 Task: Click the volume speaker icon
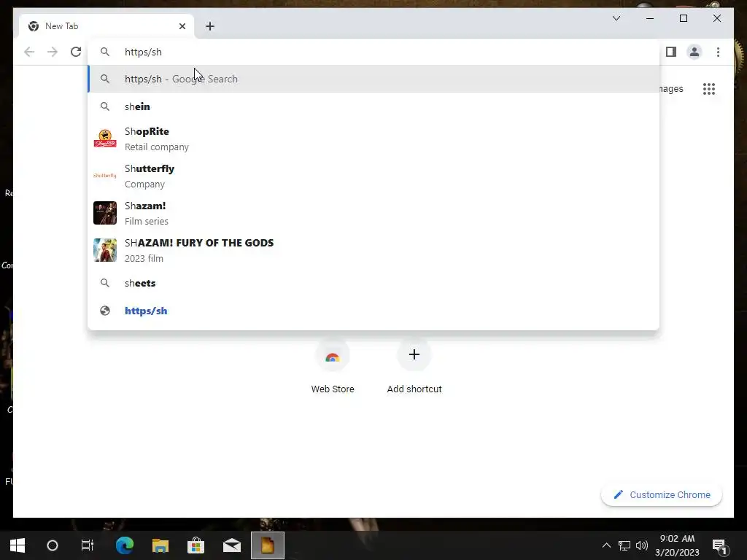(642, 545)
